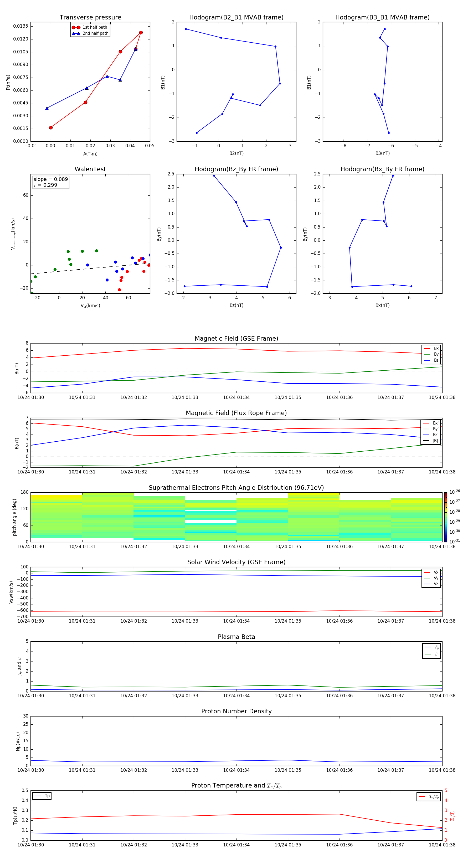
Task: Click the lowest blue triangle in Transverse pressure plot
Action: click(47, 108)
